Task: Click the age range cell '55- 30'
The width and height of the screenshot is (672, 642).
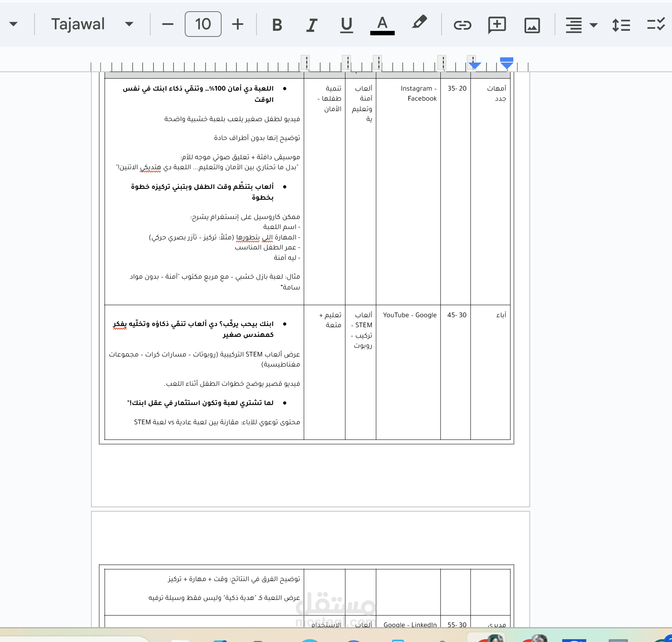Action: click(x=457, y=625)
